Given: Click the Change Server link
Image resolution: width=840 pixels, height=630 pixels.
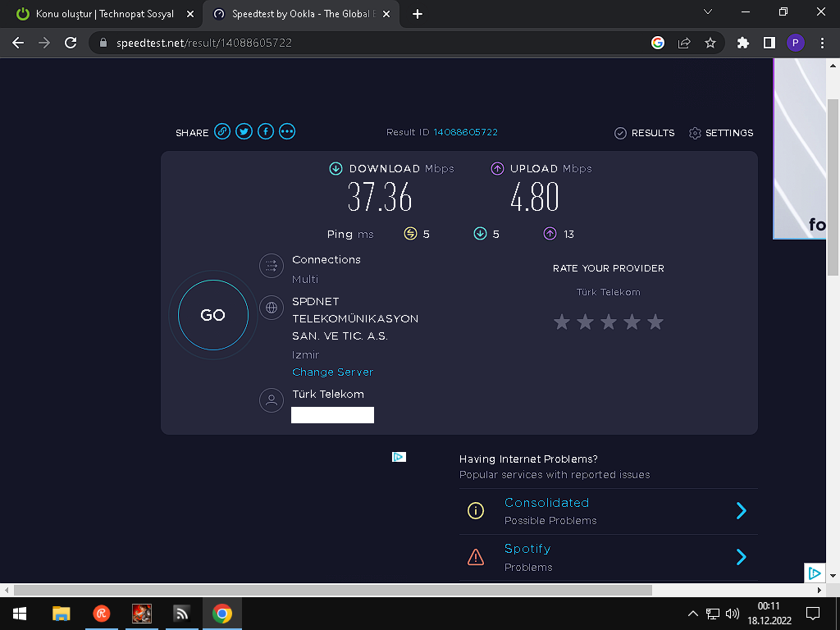Looking at the screenshot, I should coord(333,372).
